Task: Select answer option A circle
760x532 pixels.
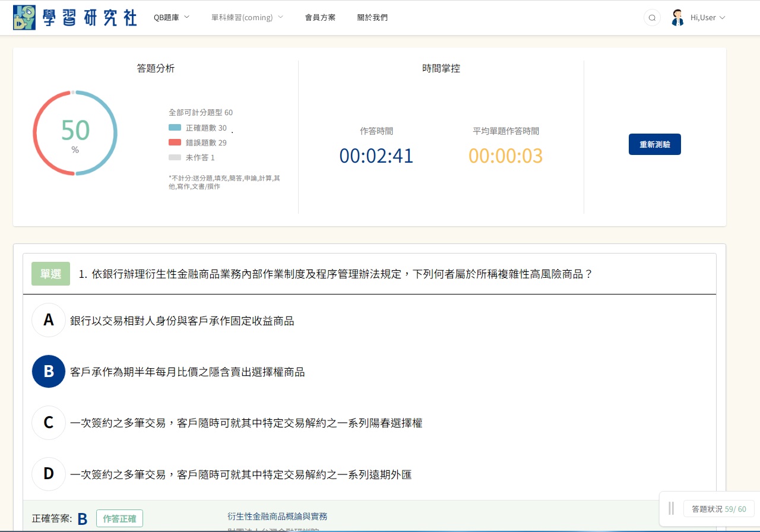Action: point(49,321)
